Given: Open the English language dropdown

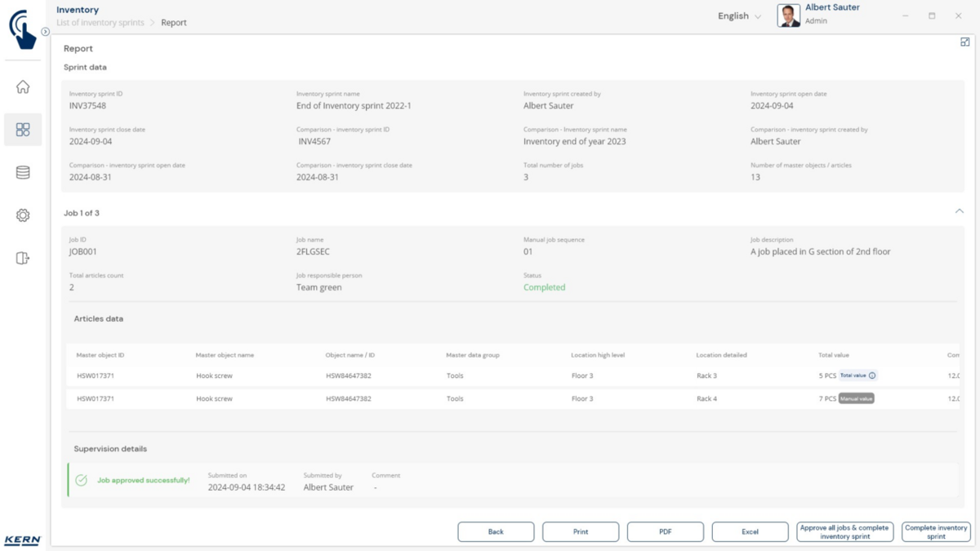Looking at the screenshot, I should coord(739,16).
